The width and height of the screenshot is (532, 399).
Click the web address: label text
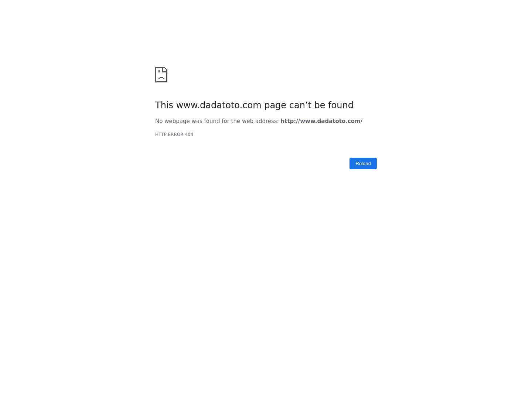tap(260, 121)
